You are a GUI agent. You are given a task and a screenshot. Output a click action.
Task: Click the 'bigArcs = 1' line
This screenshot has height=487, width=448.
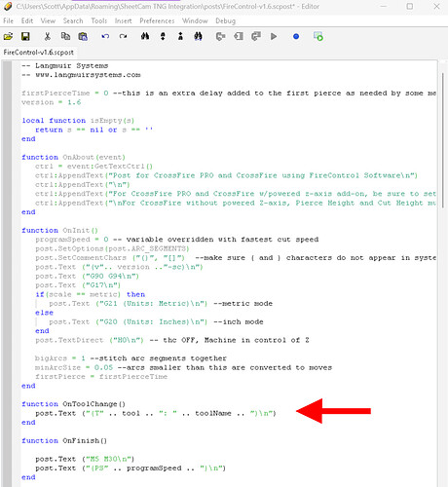(131, 358)
